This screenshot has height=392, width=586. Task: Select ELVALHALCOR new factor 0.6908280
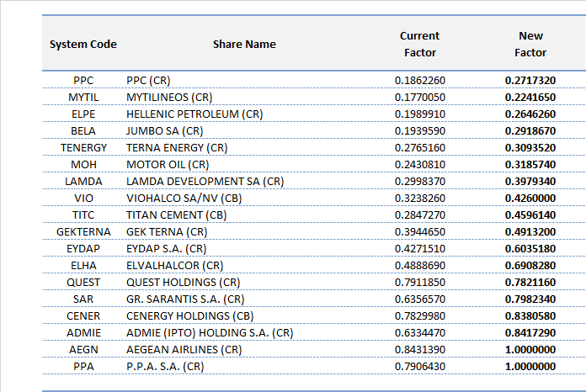[530, 266]
